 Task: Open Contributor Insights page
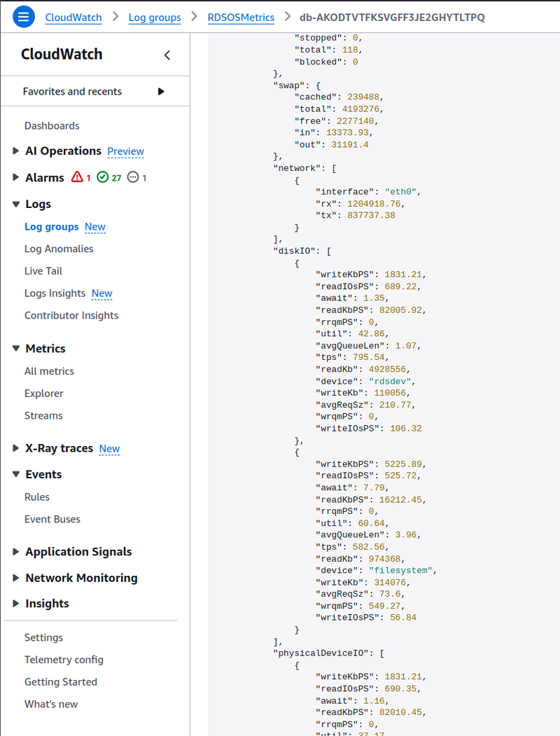pyautogui.click(x=71, y=315)
